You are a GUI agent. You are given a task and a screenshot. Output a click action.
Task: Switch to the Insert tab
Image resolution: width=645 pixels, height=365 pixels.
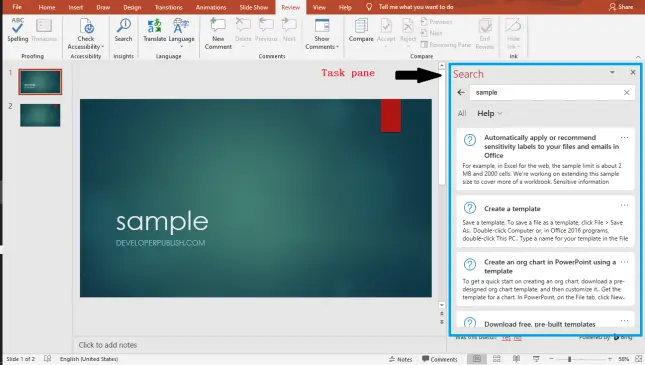[76, 7]
